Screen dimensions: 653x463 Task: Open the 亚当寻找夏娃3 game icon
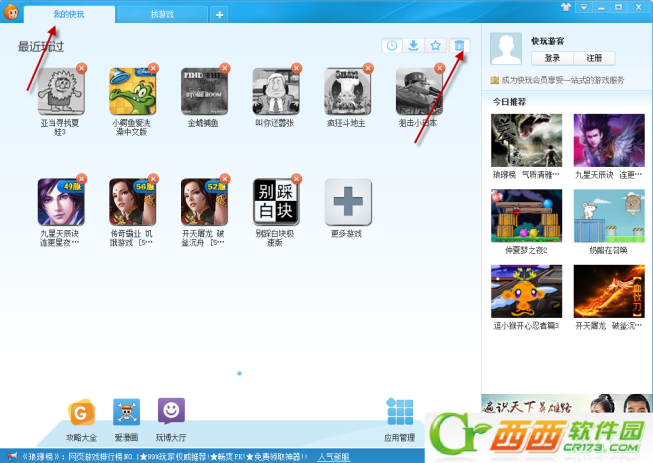pos(61,92)
